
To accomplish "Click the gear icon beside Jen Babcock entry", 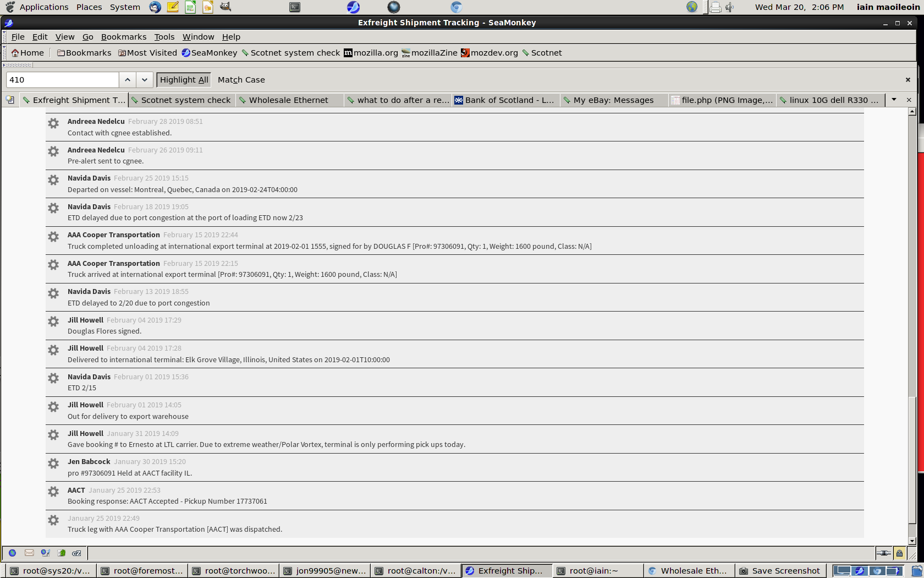I will (x=53, y=464).
